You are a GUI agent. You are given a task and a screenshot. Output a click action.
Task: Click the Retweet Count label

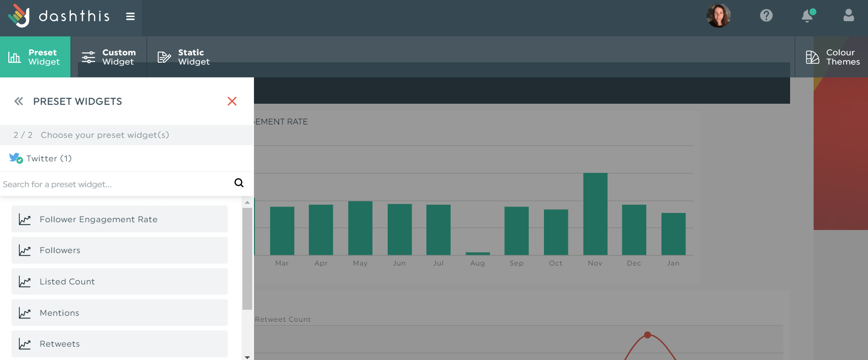[x=283, y=319]
